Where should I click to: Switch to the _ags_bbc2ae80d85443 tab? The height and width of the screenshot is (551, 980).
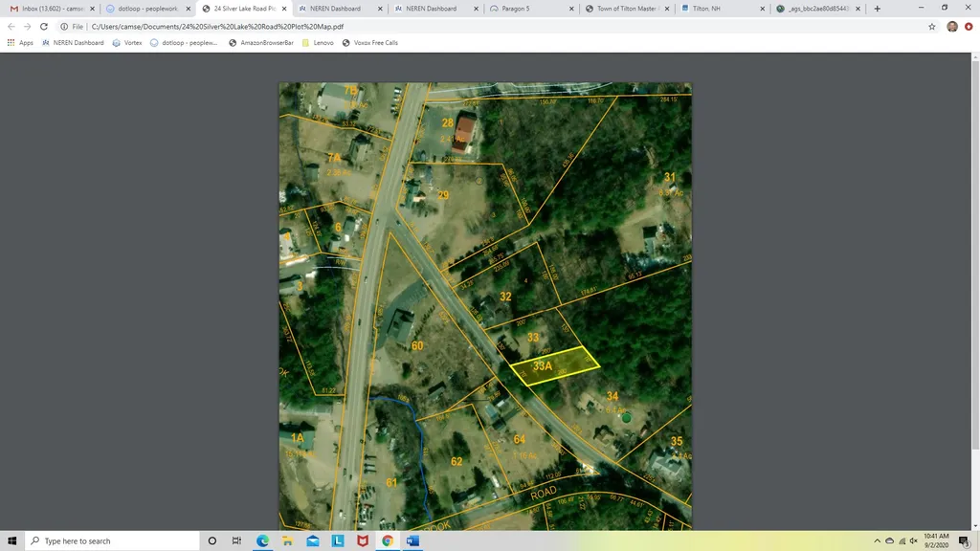pyautogui.click(x=818, y=9)
